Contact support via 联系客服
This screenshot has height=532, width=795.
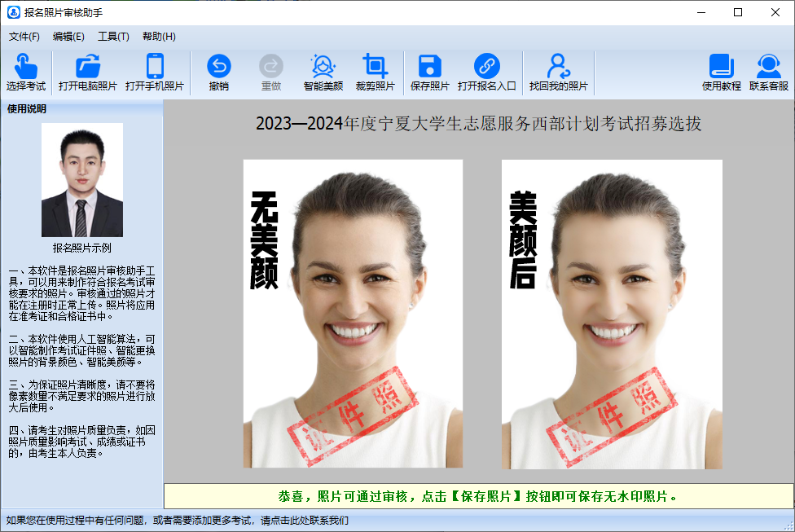[x=768, y=72]
